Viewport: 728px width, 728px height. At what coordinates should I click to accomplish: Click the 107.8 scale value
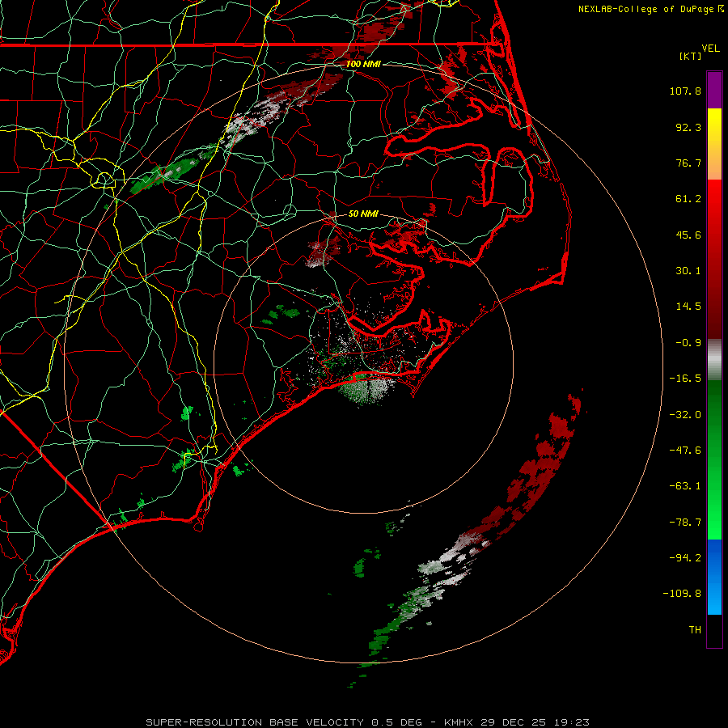click(x=685, y=91)
